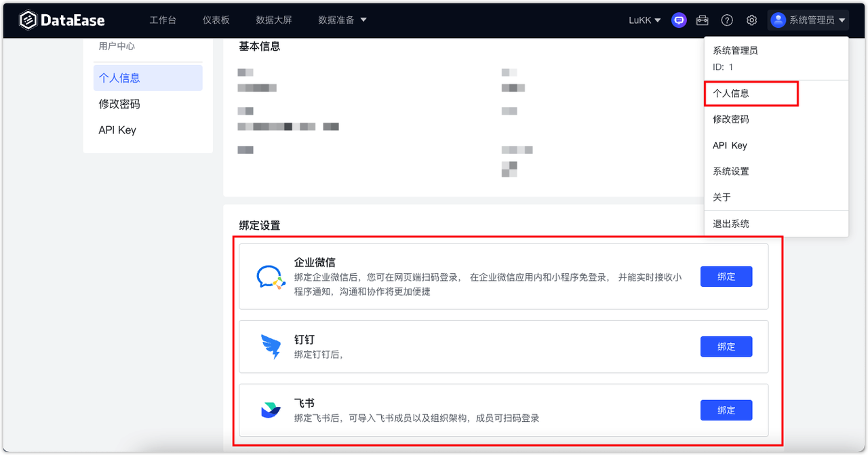Viewport: 868px width, 455px height.
Task: Click the 飞书 logo icon
Action: pos(271,410)
